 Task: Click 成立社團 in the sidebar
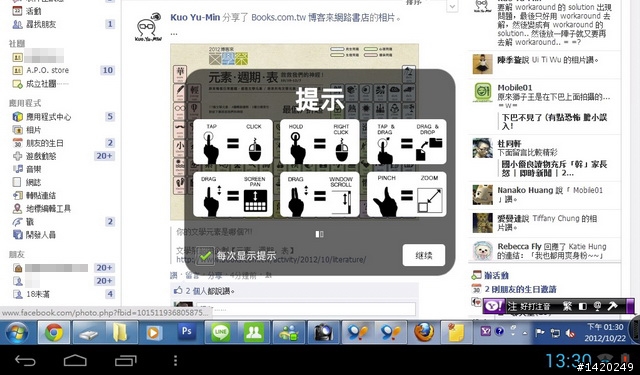point(40,84)
